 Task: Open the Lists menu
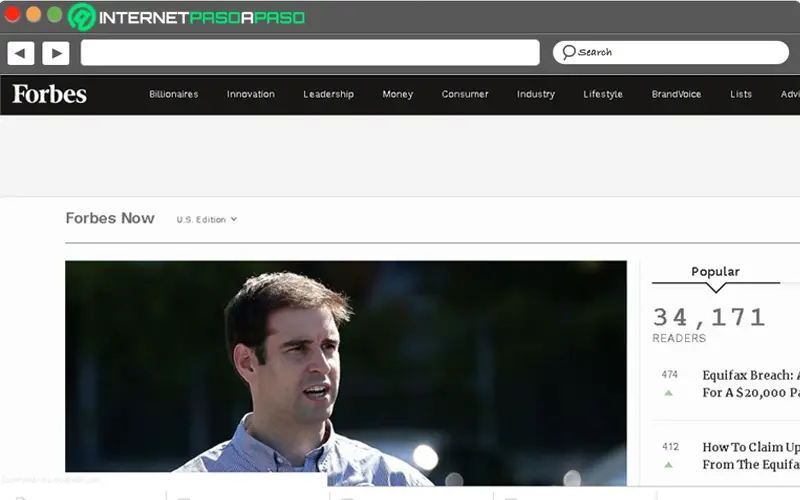tap(740, 94)
